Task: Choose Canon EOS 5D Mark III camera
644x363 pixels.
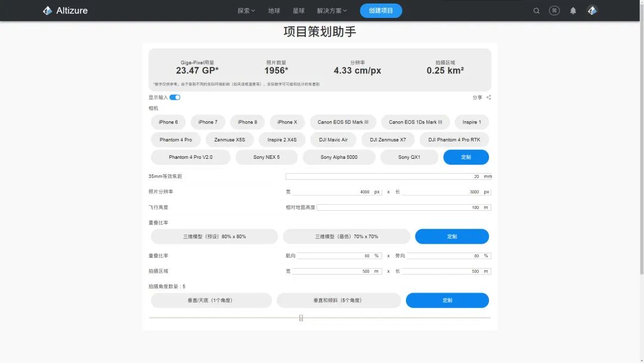Action: [x=343, y=122]
